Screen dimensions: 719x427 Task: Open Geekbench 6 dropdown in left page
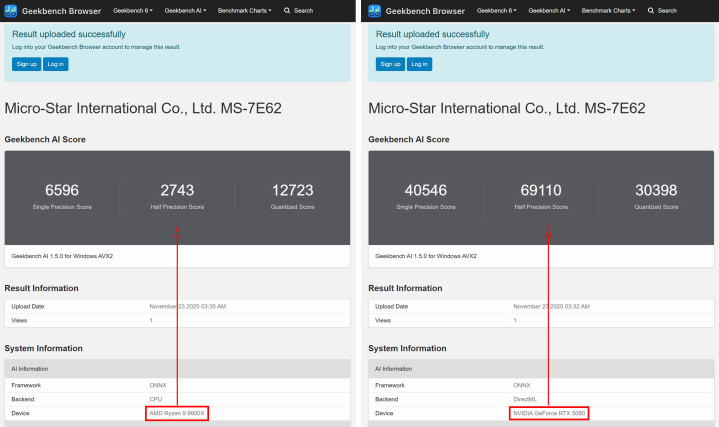pyautogui.click(x=135, y=10)
